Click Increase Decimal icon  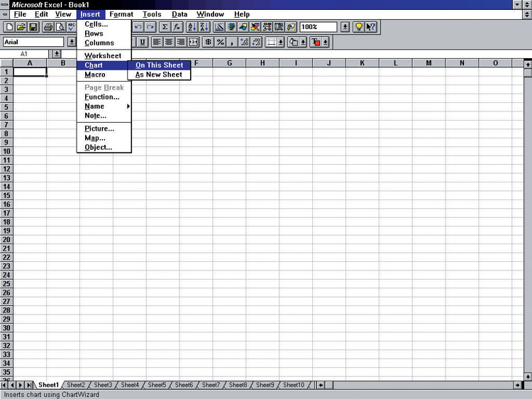(x=244, y=42)
